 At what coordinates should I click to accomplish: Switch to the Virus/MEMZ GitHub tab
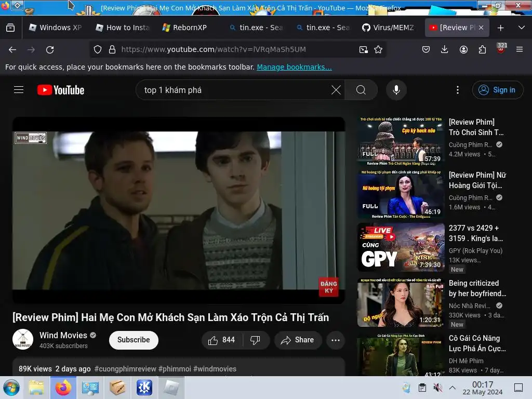click(x=389, y=28)
